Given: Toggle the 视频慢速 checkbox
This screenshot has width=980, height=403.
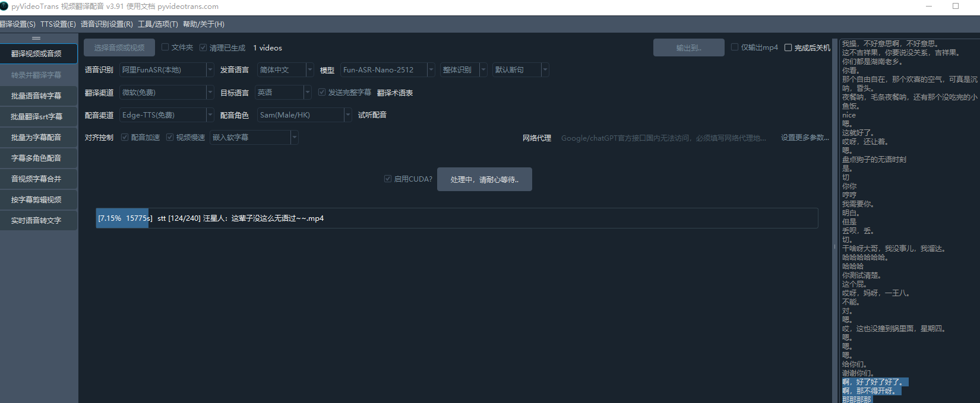Looking at the screenshot, I should pyautogui.click(x=170, y=137).
